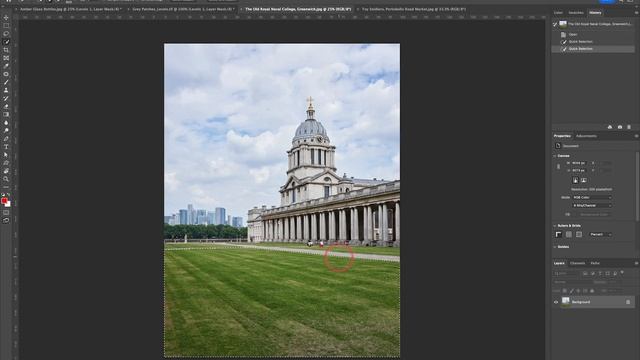Image resolution: width=640 pixels, height=360 pixels.
Task: Collapse the Canvas section in Properties
Action: [x=555, y=156]
